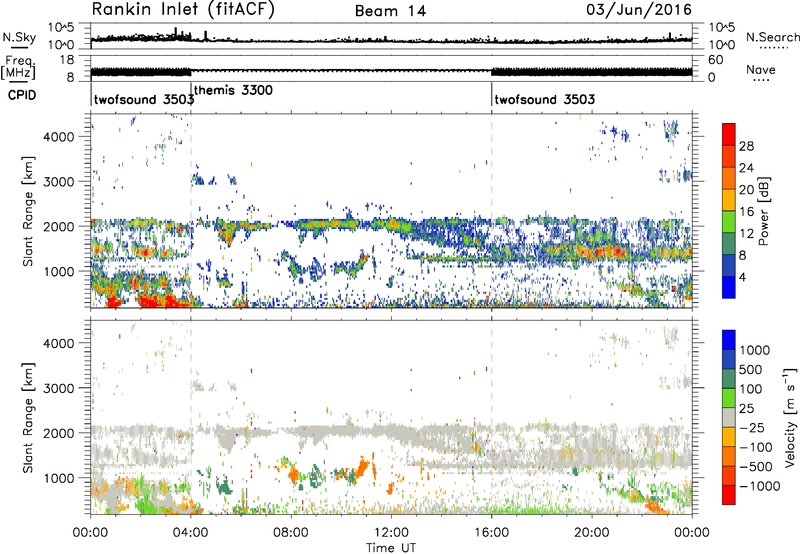Click the 'CPID' row label
This screenshot has width=800, height=554.
click(22, 95)
